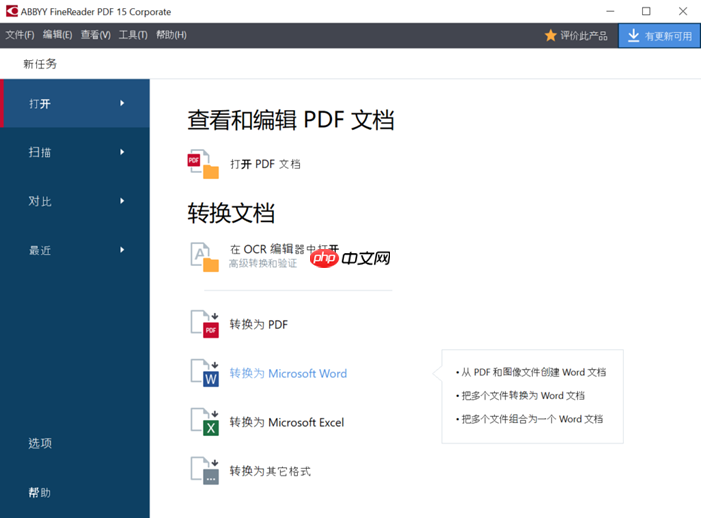The image size is (701, 518).
Task: Expand the 扫描 sidebar arrow
Action: click(x=122, y=152)
